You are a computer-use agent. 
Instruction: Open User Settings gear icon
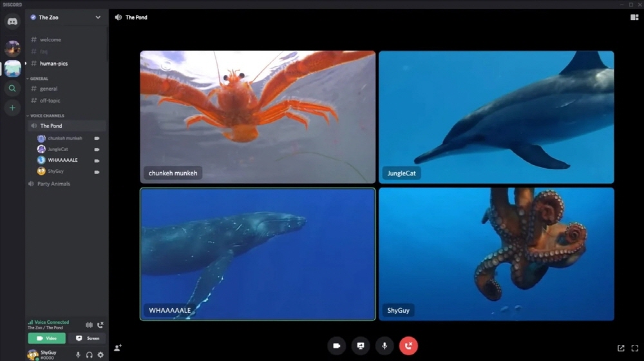pos(100,355)
